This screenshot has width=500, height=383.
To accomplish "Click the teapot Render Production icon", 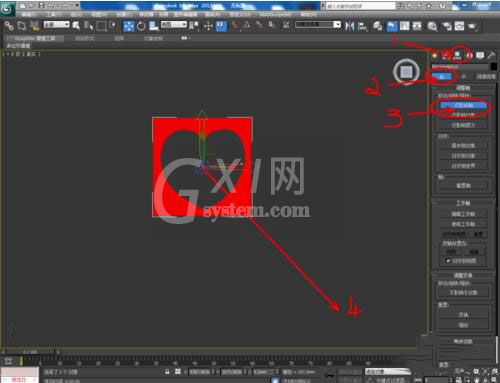I will click(472, 26).
